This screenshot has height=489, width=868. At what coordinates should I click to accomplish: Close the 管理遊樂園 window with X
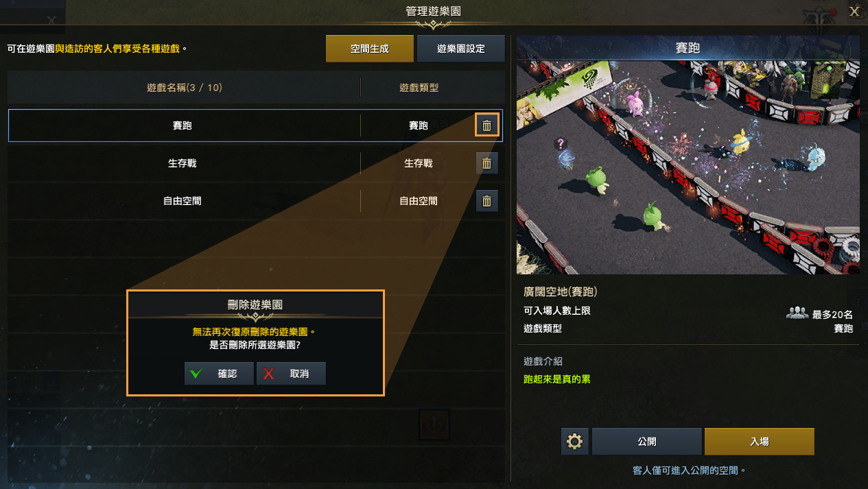point(854,11)
